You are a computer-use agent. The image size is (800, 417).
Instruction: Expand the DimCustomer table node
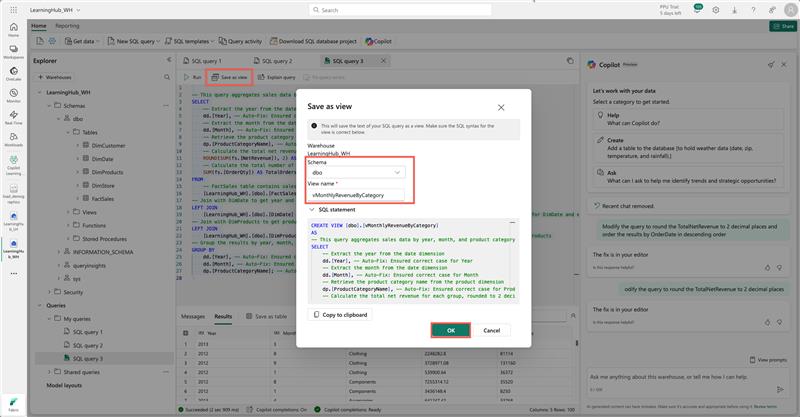click(78, 145)
